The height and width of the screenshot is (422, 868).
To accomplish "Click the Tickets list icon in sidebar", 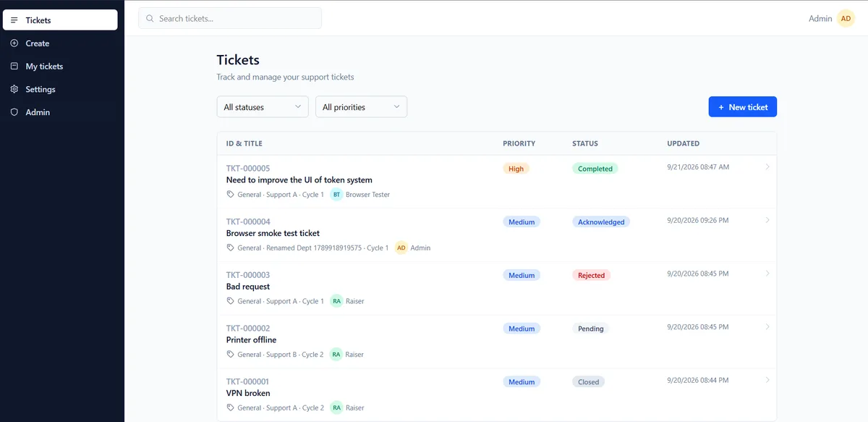I will 14,20.
